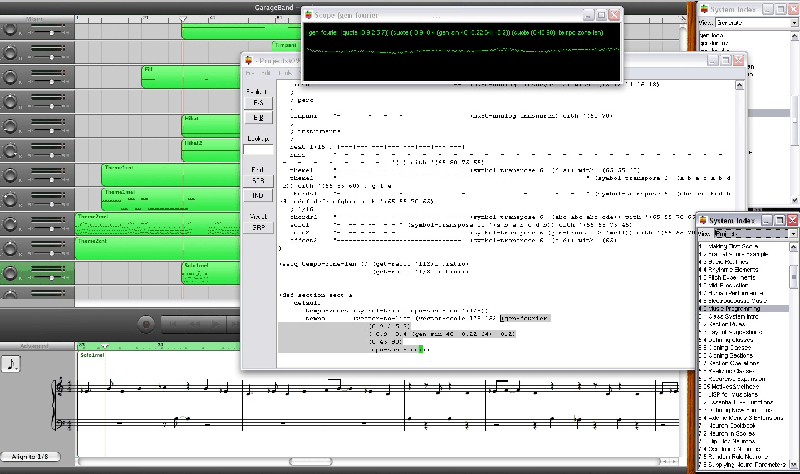
Task: Open the app icon menu of Projects window
Action: click(x=249, y=60)
